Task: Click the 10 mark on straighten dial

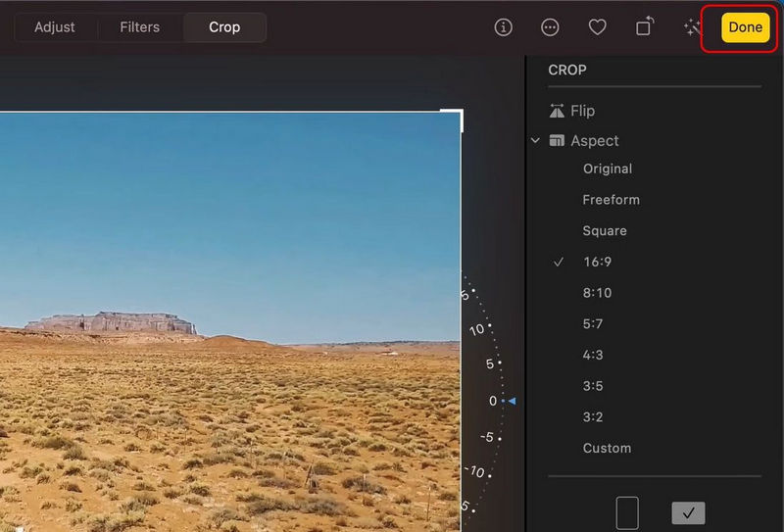Action: coord(476,329)
